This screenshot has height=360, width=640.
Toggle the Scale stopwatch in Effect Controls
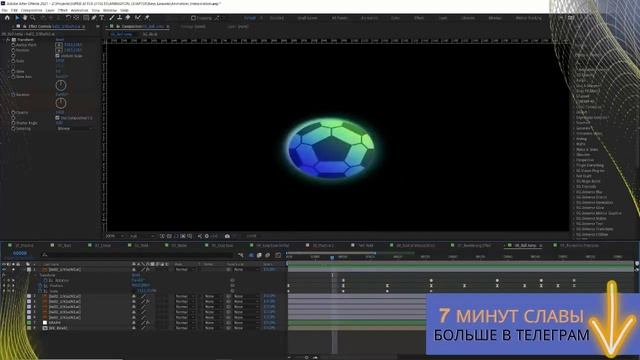pyautogui.click(x=13, y=61)
